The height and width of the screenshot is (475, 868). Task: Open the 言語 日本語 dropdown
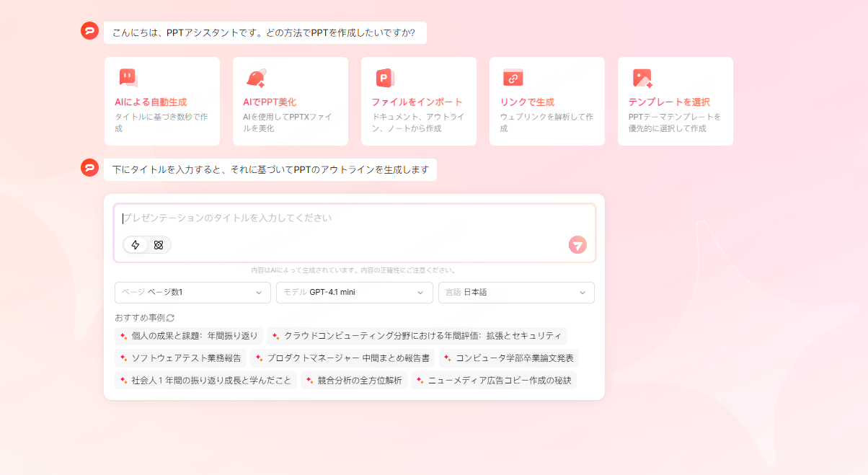pos(516,293)
